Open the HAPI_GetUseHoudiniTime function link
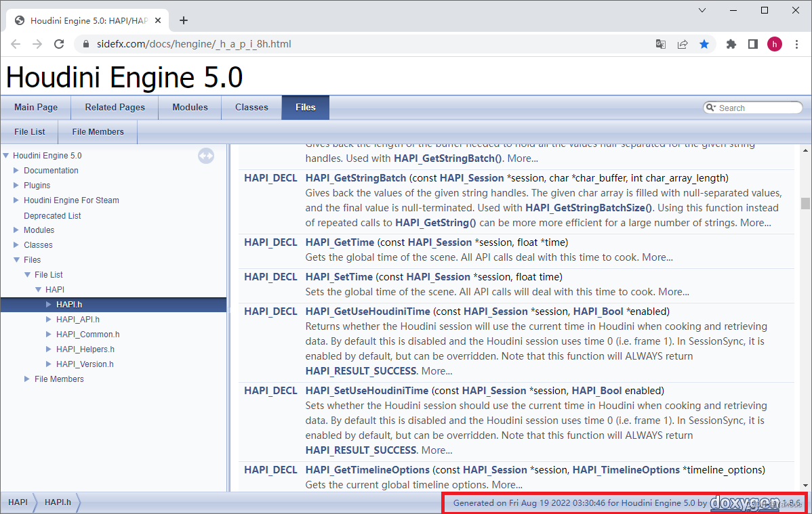 [367, 311]
